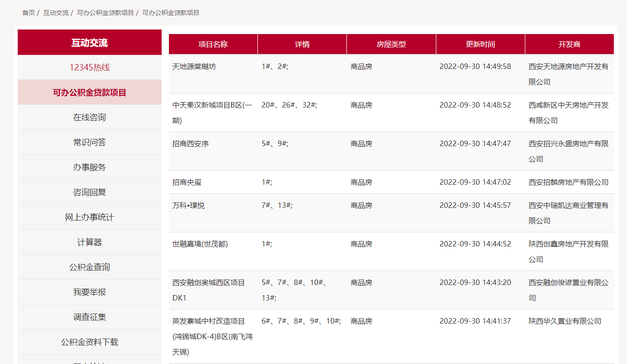This screenshot has width=627, height=364.
Task: Click the 招商央玺 project name
Action: coord(187,182)
